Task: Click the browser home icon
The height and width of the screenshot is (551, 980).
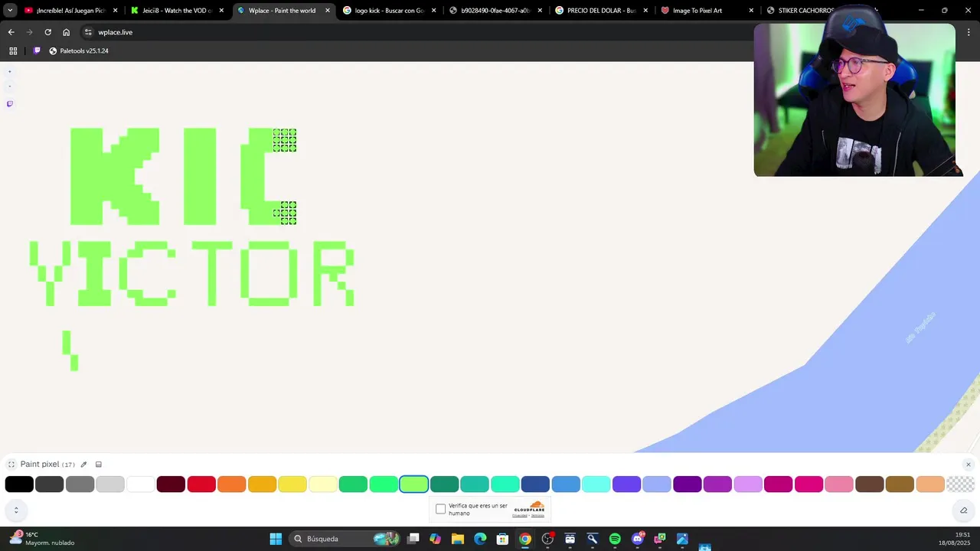Action: pos(66,32)
